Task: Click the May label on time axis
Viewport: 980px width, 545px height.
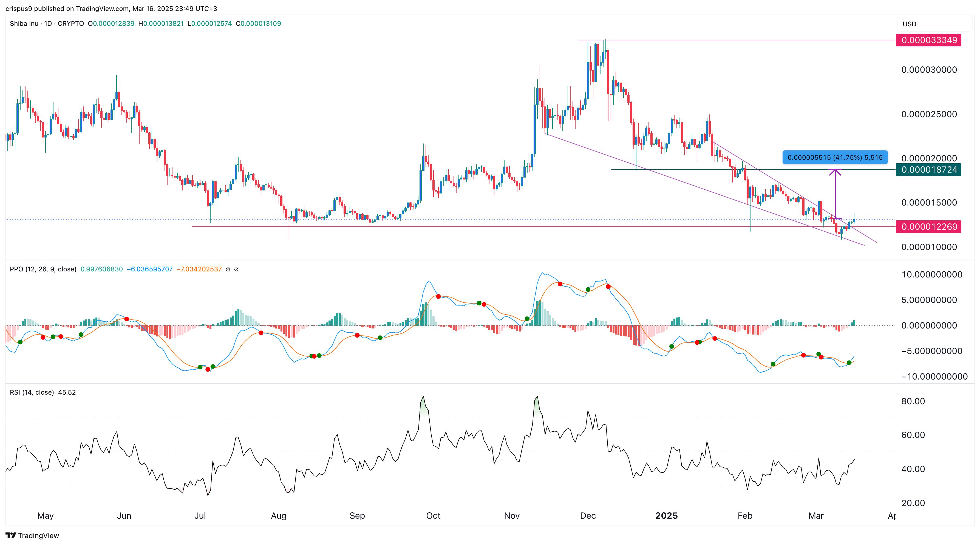Action: [x=45, y=516]
